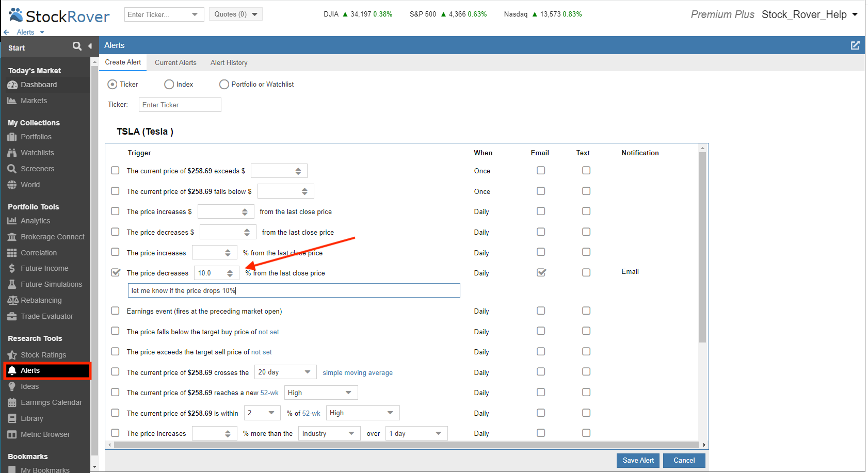
Task: Open the Future Income dollar icon
Action: pyautogui.click(x=12, y=268)
